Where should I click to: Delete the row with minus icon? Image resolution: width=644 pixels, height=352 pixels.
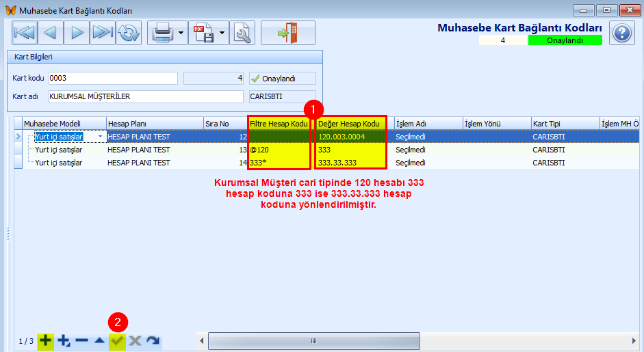click(x=81, y=340)
